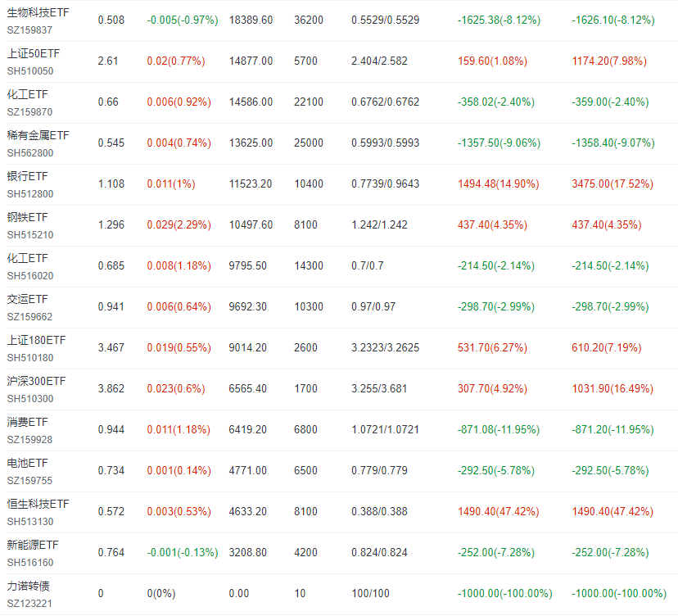The width and height of the screenshot is (678, 616).
Task: Click 力诺转债 cost 100/100
Action: (370, 594)
